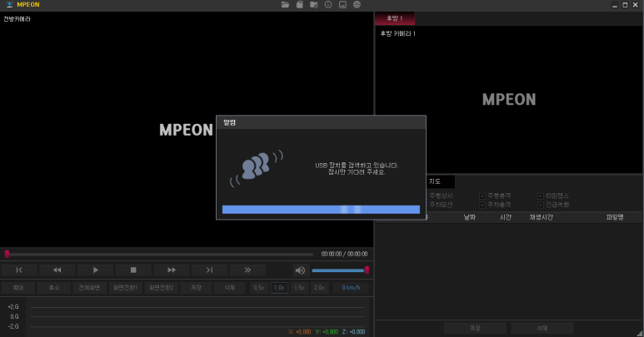Click the playback seek bar handle
Image resolution: width=644 pixels, height=337 pixels.
(7, 254)
